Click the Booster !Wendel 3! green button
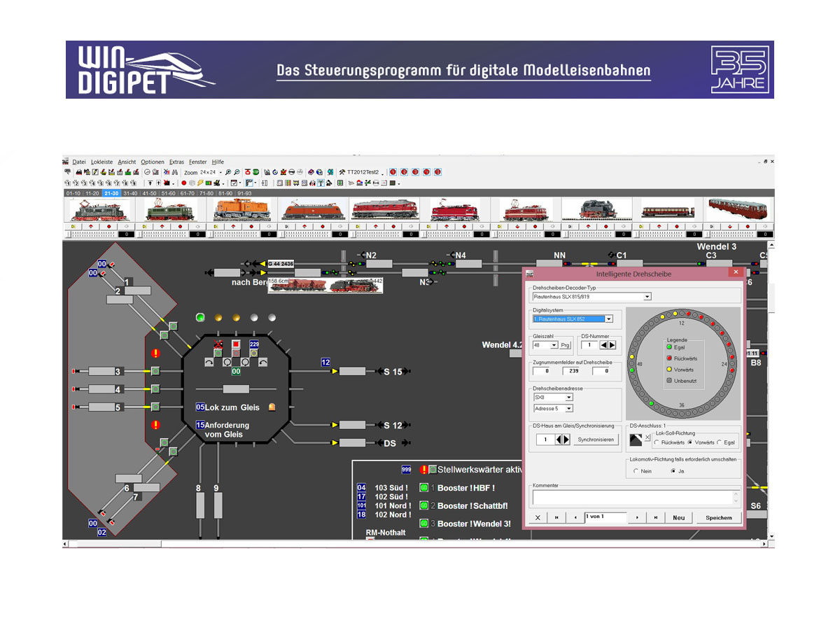This screenshot has width=840, height=630. point(423,523)
